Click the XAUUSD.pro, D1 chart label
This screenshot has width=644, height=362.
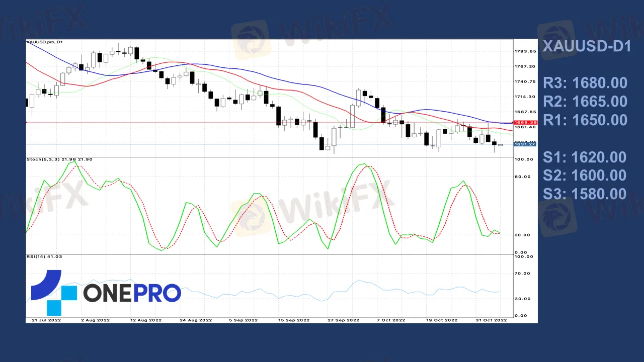tap(44, 43)
